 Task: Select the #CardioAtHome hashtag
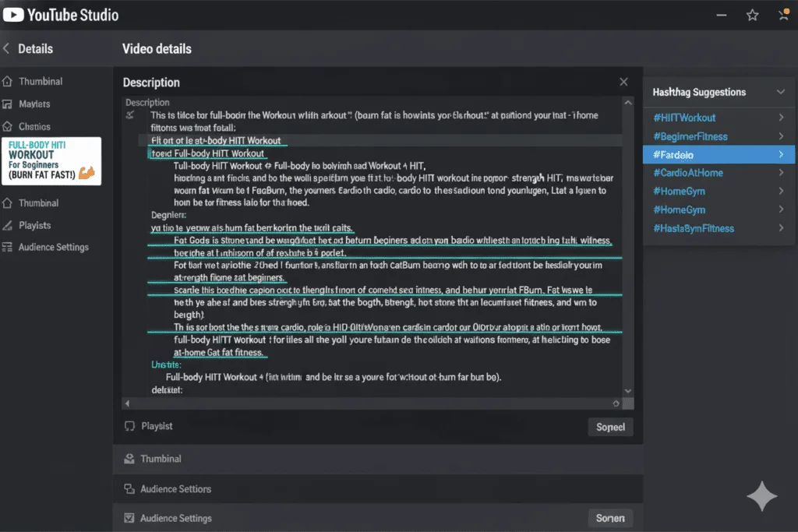pos(688,173)
